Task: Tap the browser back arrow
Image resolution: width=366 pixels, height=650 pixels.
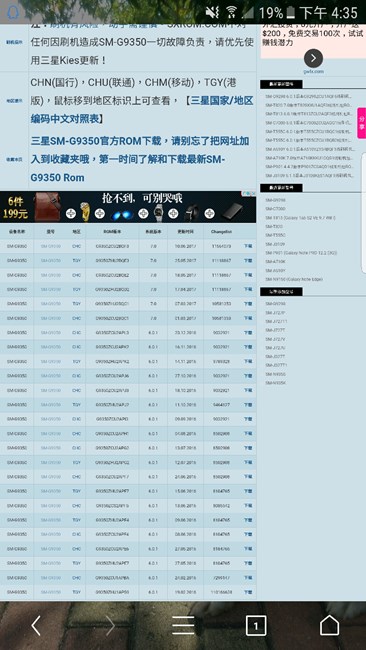Action: pyautogui.click(x=36, y=625)
